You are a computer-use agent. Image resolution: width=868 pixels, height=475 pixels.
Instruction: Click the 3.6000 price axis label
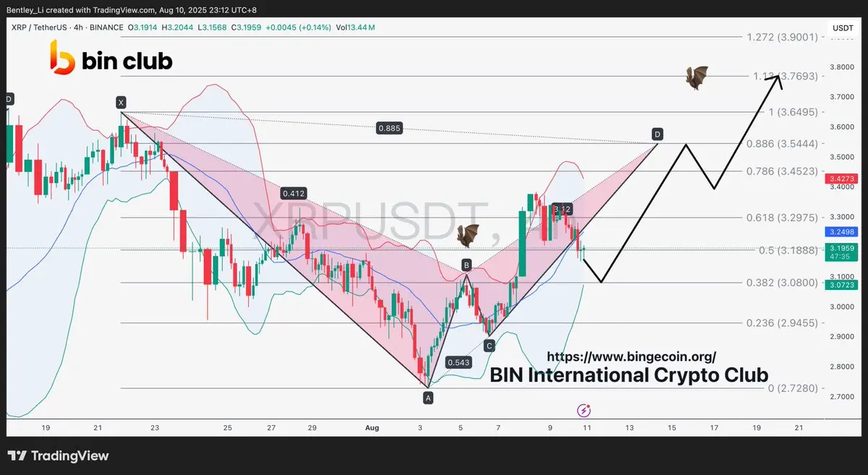(843, 127)
